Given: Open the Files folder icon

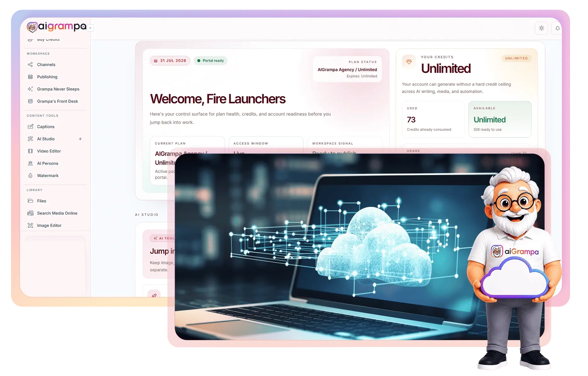Looking at the screenshot, I should coord(30,201).
